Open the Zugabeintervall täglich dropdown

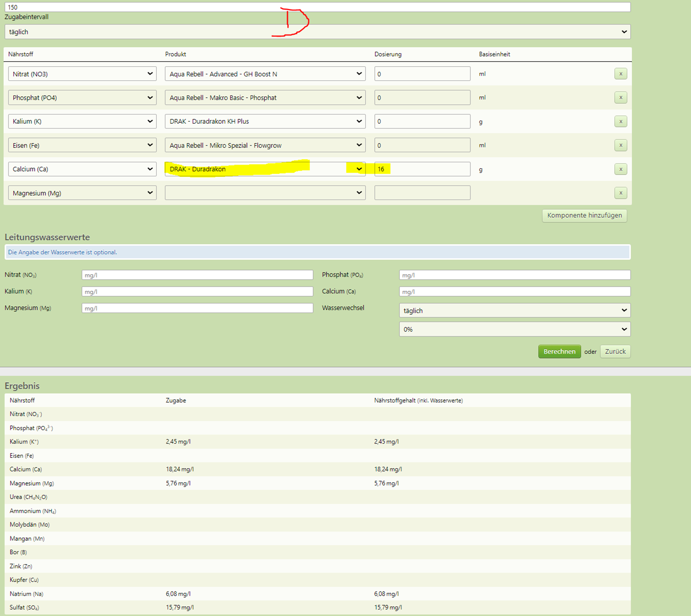click(317, 32)
